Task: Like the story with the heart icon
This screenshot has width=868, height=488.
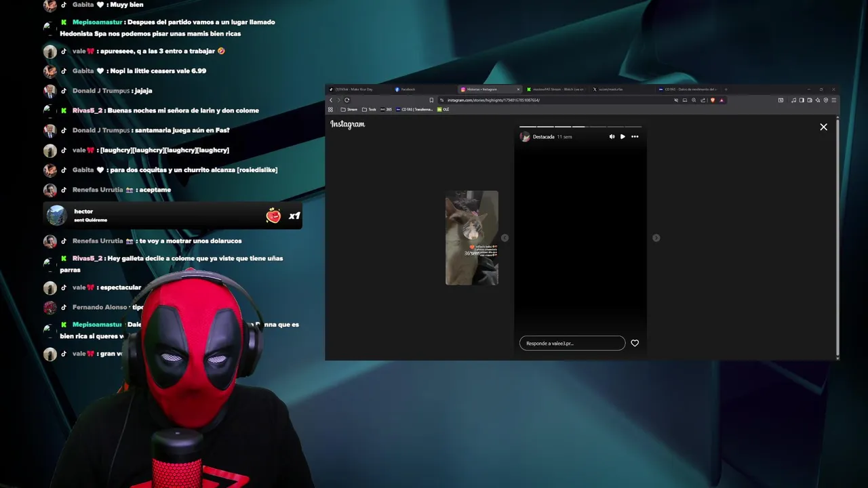Action: click(x=635, y=343)
